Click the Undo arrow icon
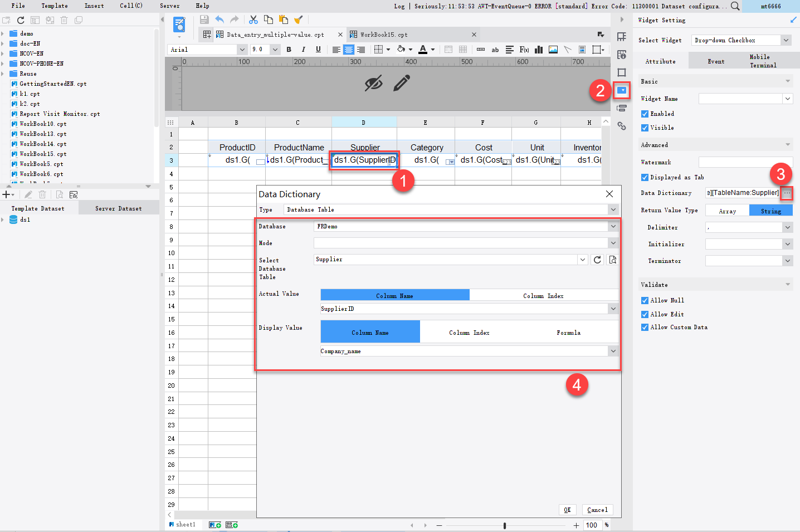The image size is (800, 532). (x=219, y=19)
